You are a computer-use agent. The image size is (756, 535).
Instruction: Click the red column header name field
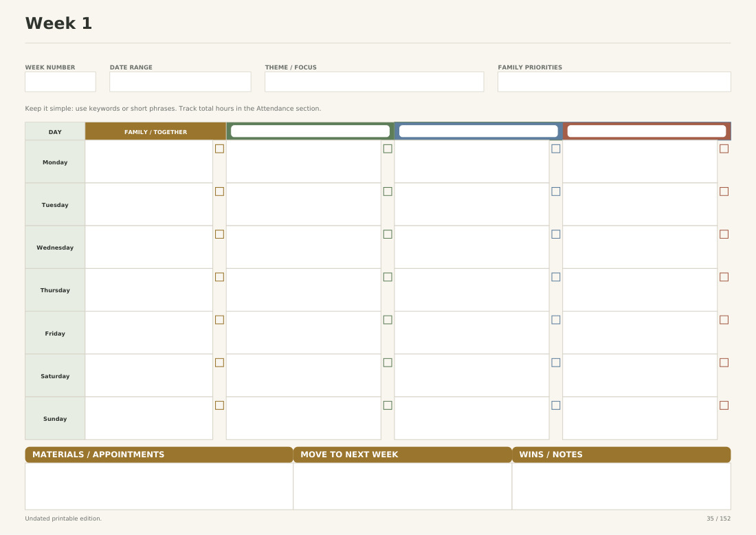point(647,131)
